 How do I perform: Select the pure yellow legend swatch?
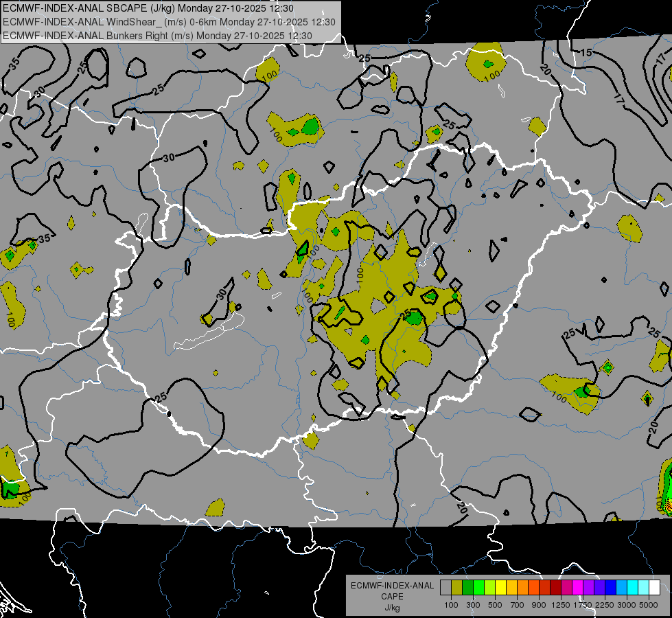tap(500, 587)
